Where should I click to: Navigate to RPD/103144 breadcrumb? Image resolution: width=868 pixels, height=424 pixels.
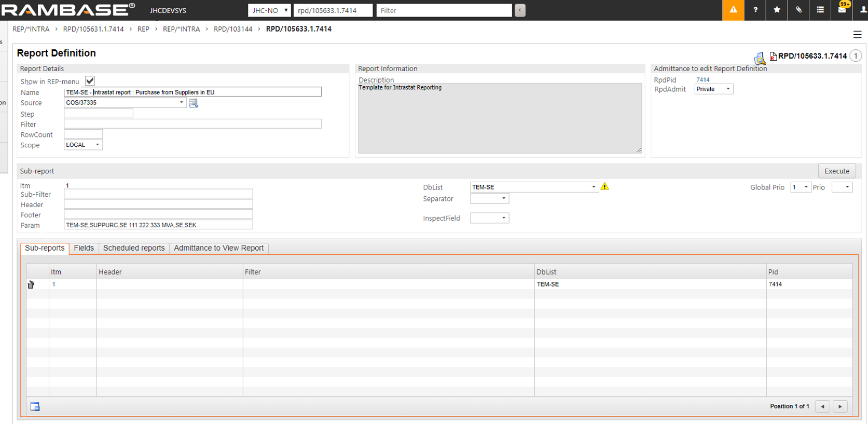(x=233, y=29)
